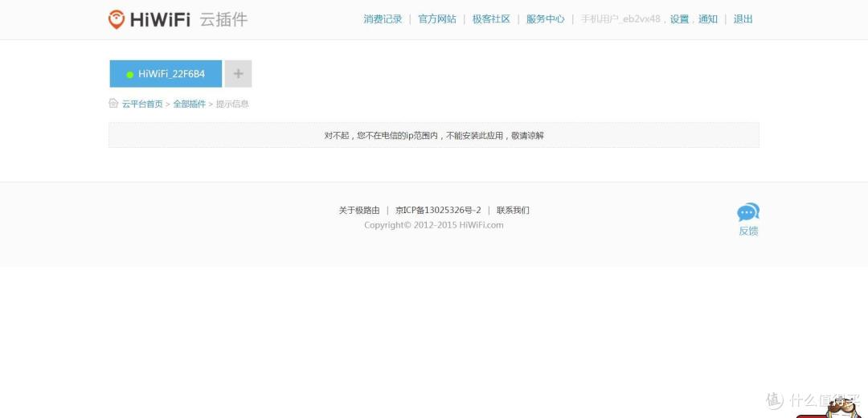Click the home icon beside 云平台首页
This screenshot has height=418, width=868.
click(113, 103)
